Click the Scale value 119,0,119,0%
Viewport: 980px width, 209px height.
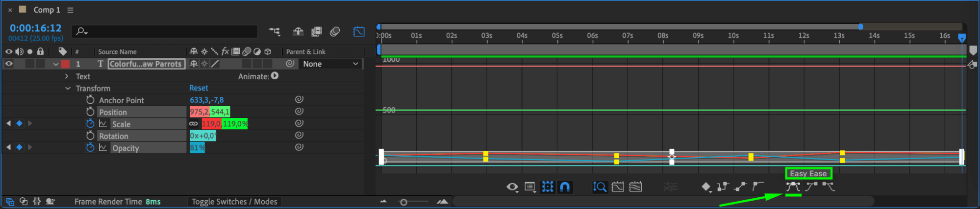[225, 124]
